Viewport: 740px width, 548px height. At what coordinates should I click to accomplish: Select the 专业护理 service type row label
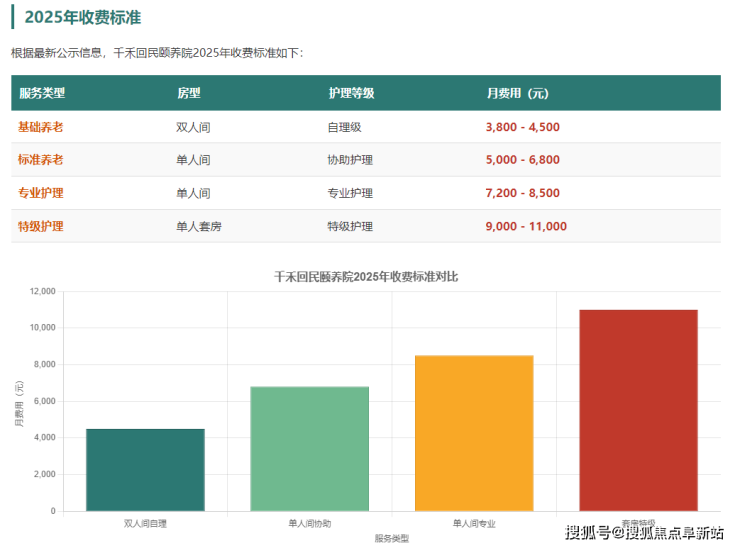[41, 193]
